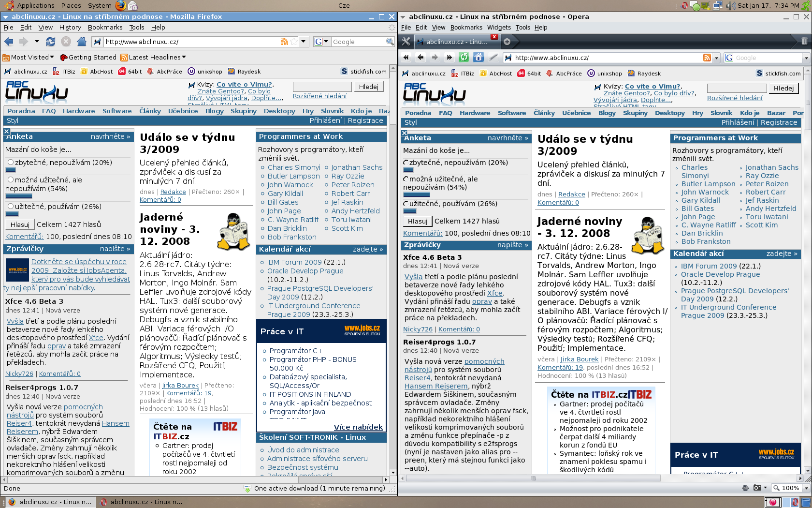Go to Firefox Home page icon
This screenshot has width=812, height=508.
tap(82, 42)
